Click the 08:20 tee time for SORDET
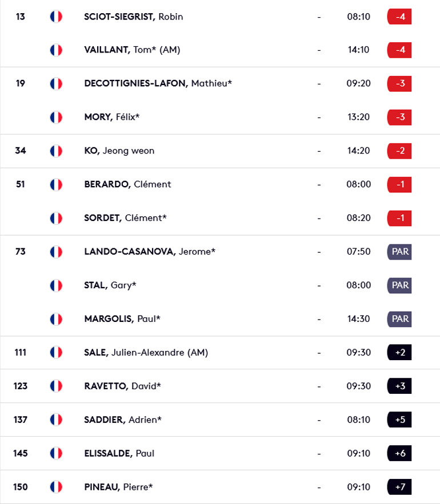The height and width of the screenshot is (504, 440). click(x=358, y=218)
